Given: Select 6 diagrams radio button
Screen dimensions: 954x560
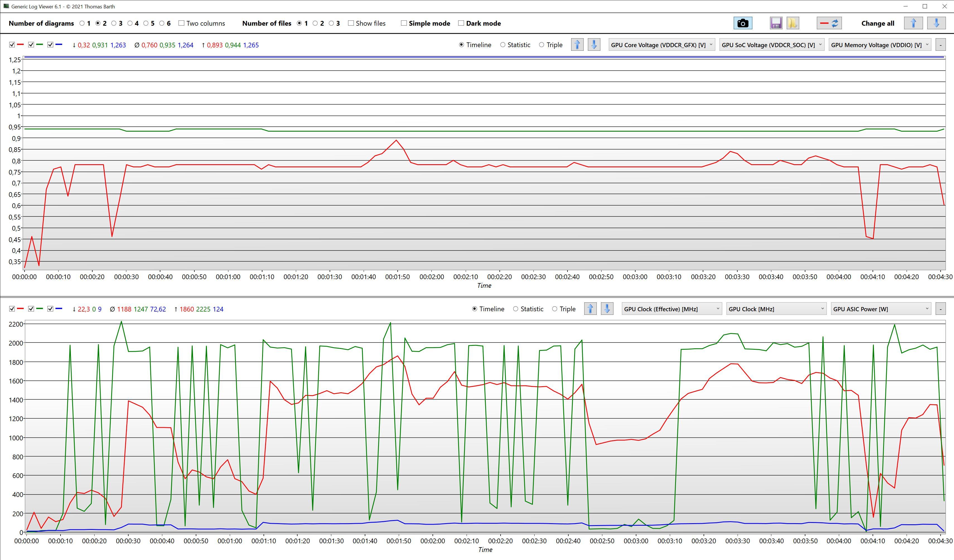Looking at the screenshot, I should coord(162,23).
